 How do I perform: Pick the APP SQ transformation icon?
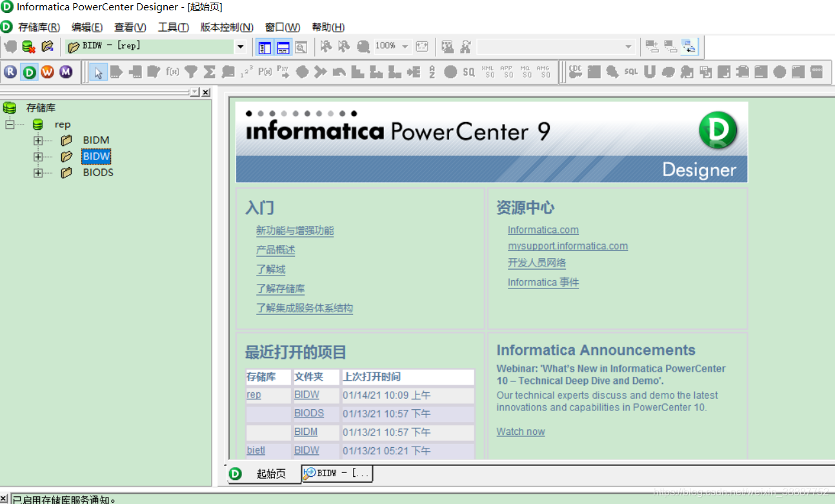[508, 72]
